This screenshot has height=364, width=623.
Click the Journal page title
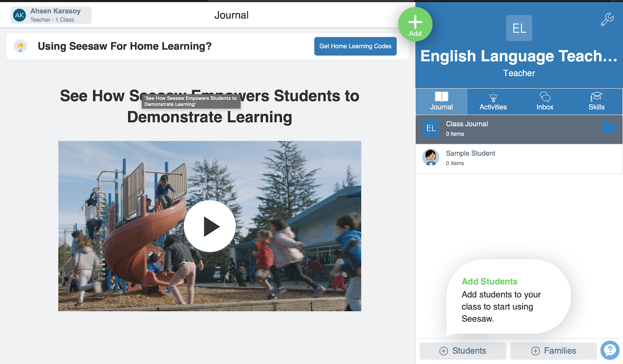(231, 15)
